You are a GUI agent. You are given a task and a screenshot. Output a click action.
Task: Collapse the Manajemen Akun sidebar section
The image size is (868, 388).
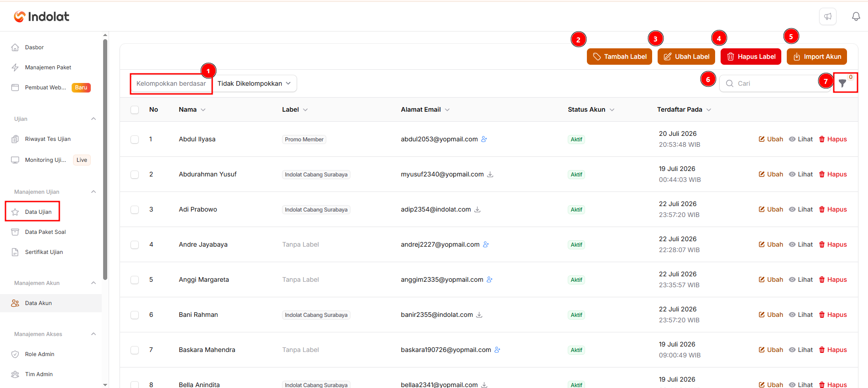tap(94, 283)
